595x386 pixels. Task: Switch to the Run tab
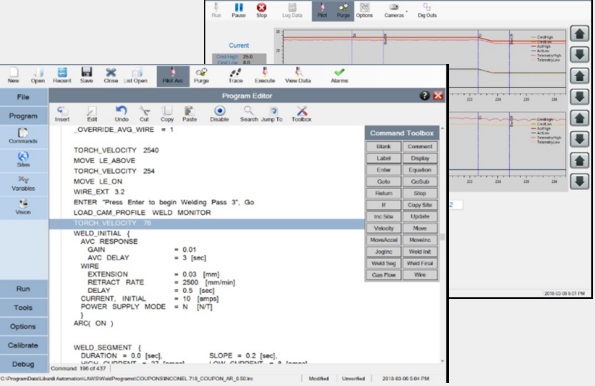tap(24, 289)
